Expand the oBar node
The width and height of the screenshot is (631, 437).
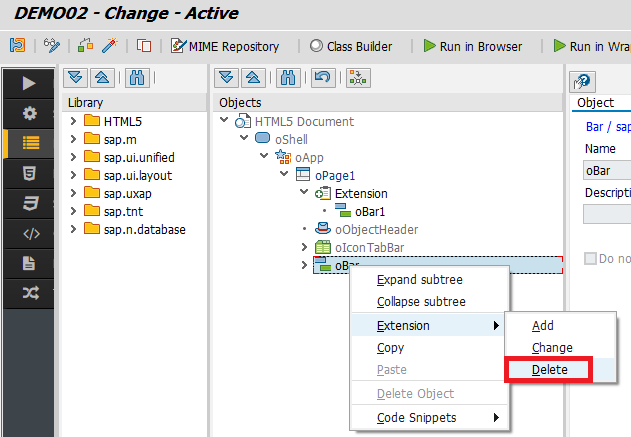[305, 265]
